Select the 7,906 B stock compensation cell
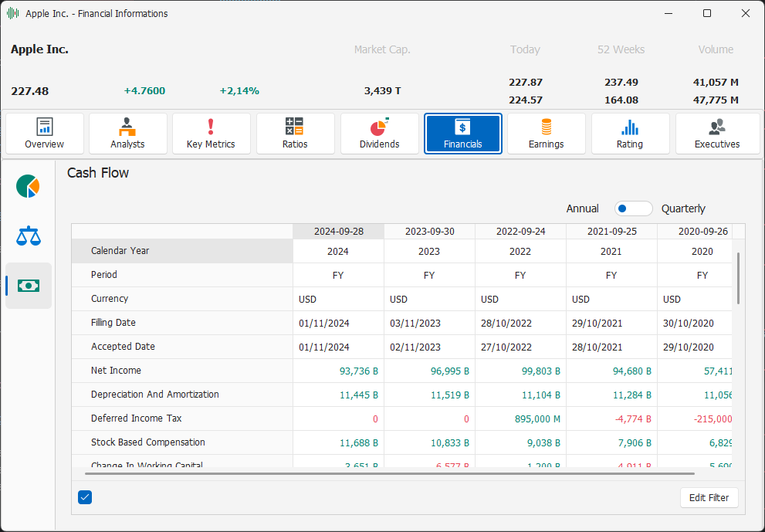The height and width of the screenshot is (532, 765). pyautogui.click(x=612, y=442)
